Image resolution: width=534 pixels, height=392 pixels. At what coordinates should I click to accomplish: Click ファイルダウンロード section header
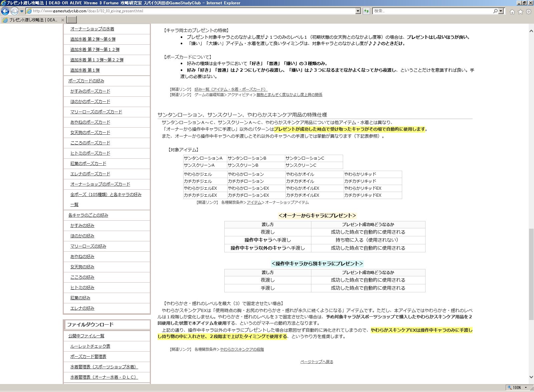click(x=106, y=325)
